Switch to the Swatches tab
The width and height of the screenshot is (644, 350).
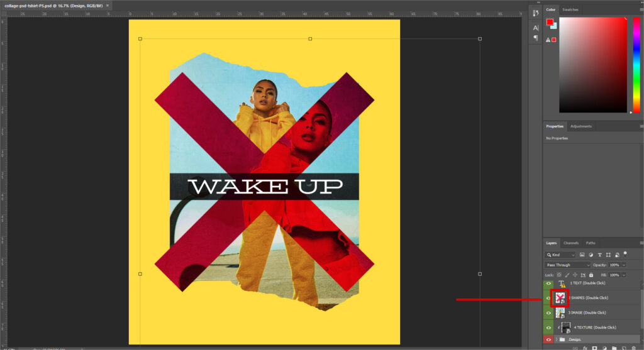(x=570, y=9)
